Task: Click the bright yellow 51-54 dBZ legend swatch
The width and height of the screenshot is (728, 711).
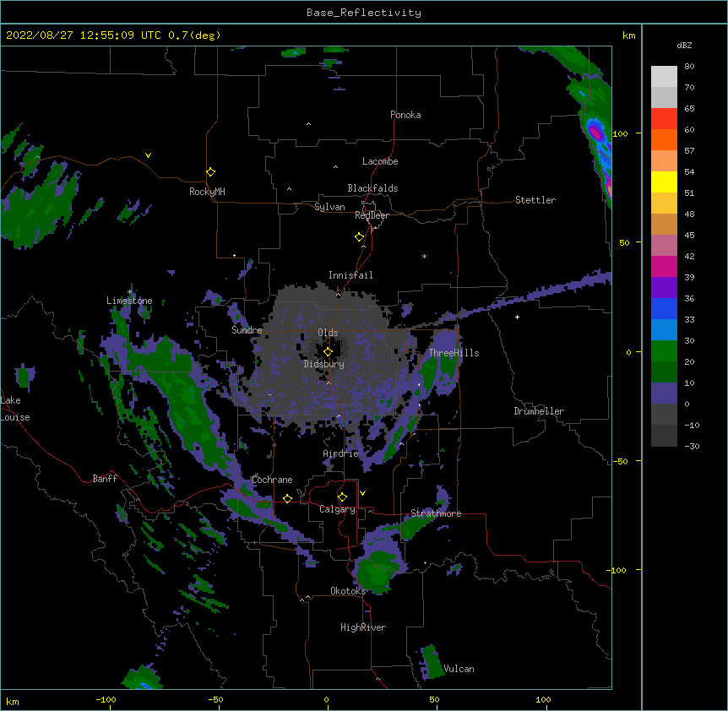Action: tap(664, 182)
